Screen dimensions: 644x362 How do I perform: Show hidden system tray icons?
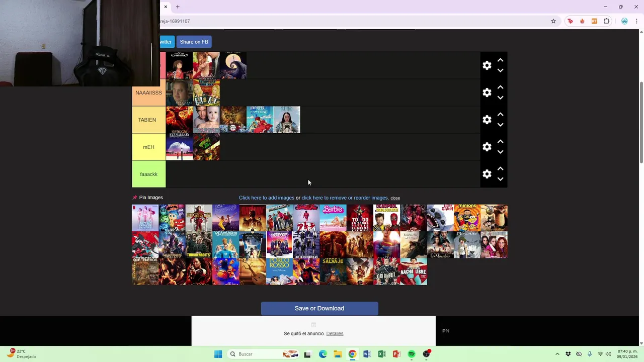(557, 354)
